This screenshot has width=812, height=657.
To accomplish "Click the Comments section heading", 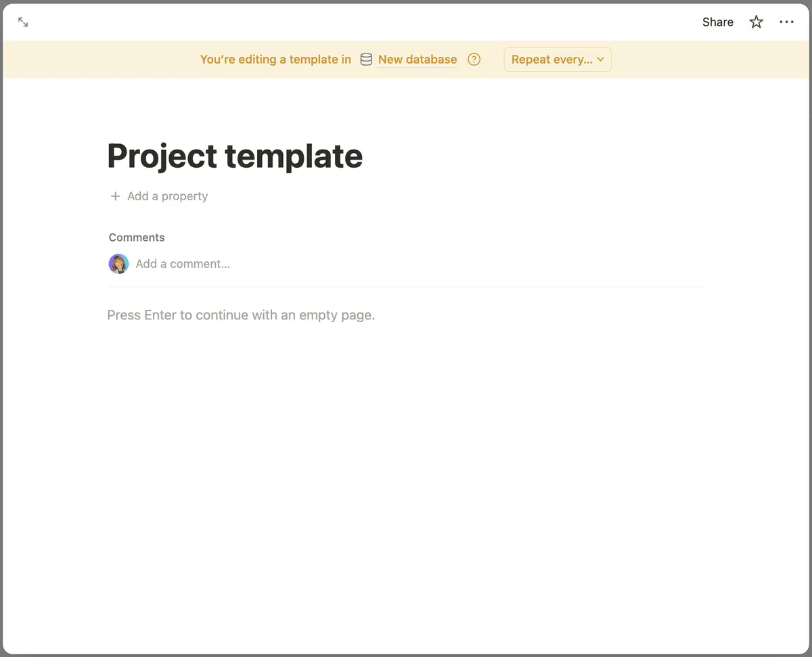I will pos(137,237).
